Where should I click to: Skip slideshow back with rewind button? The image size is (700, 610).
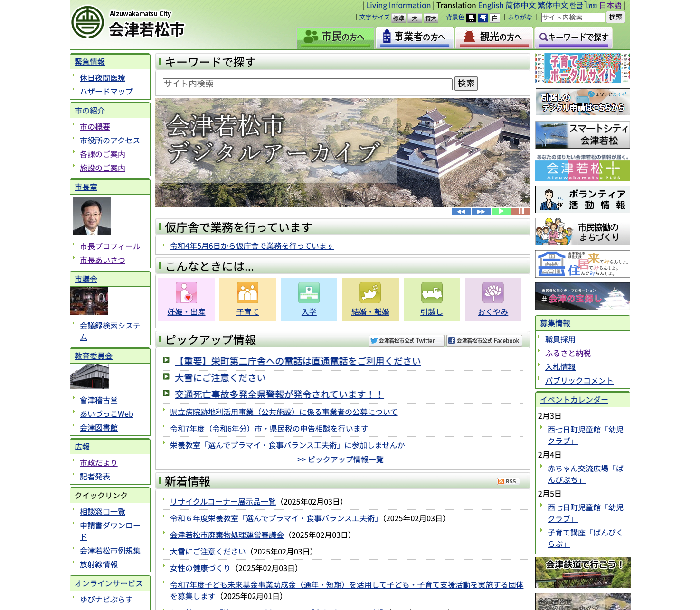point(461,212)
